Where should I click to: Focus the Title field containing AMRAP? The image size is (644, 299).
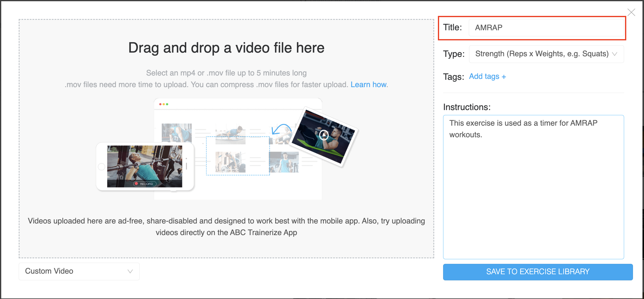coord(546,28)
